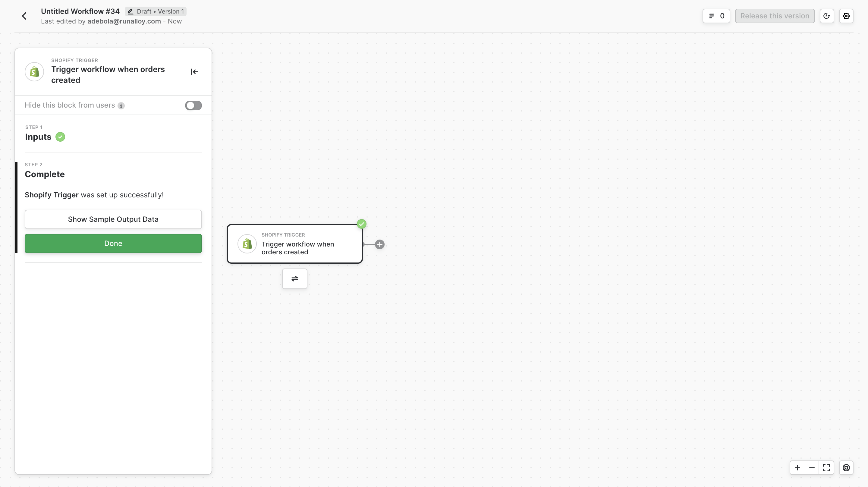Click the Draft Version 1 badge

pyautogui.click(x=156, y=11)
